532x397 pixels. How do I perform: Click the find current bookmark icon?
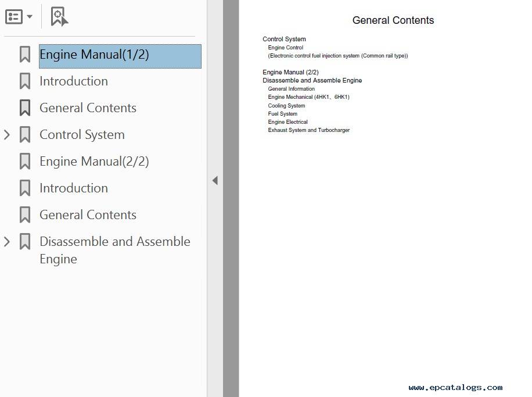(x=59, y=16)
